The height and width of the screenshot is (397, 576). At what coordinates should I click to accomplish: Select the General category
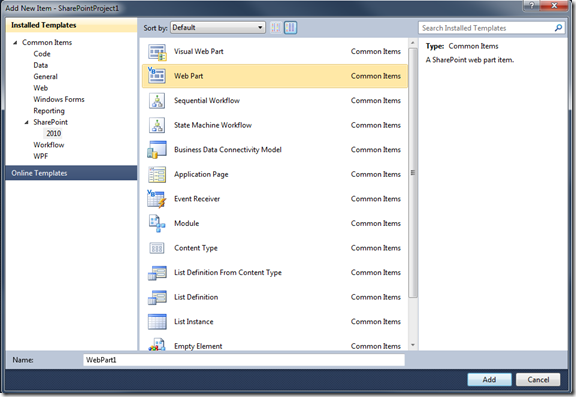pos(46,77)
